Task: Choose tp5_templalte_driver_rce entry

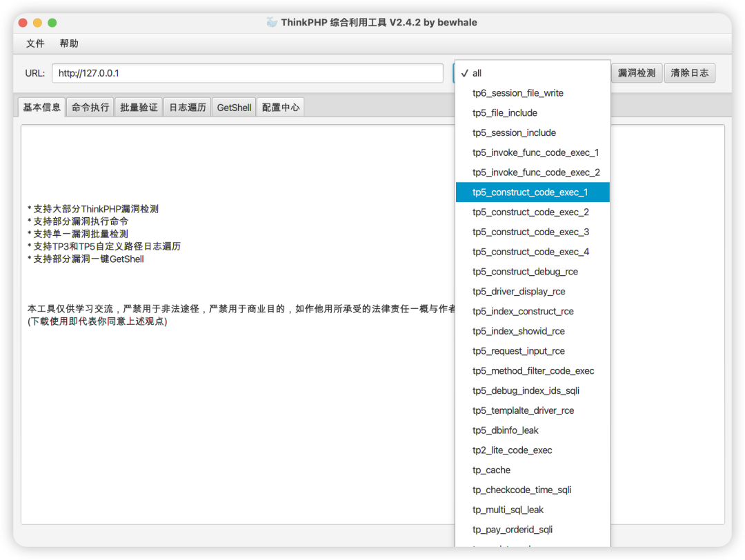Action: [533, 410]
